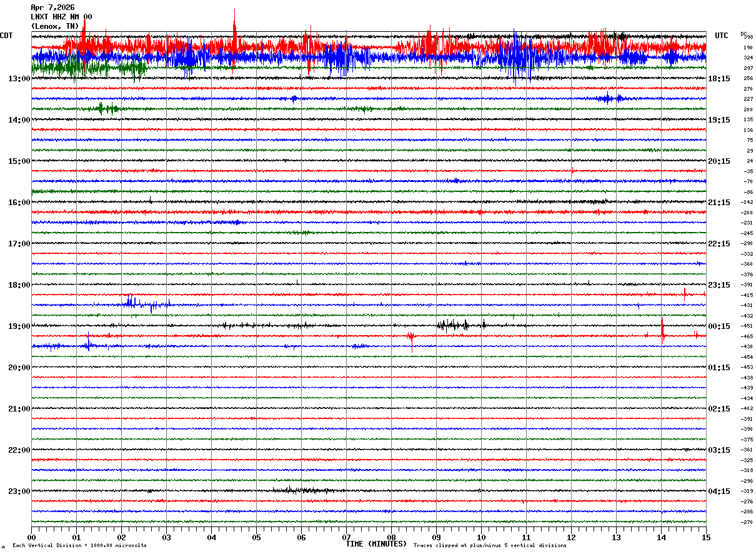Click the "23:00" CDT time label
This screenshot has height=554, width=756.
[19, 491]
